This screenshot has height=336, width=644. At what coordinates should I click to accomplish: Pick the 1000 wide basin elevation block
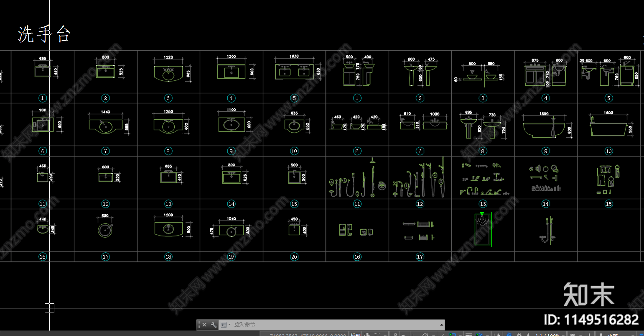435,124
